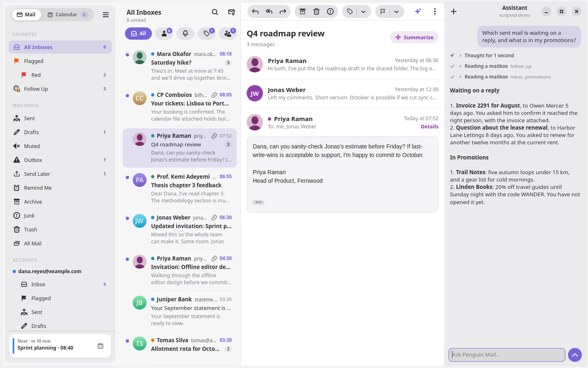588x368 pixels.
Task: Open the flag dropdown arrow
Action: 396,11
